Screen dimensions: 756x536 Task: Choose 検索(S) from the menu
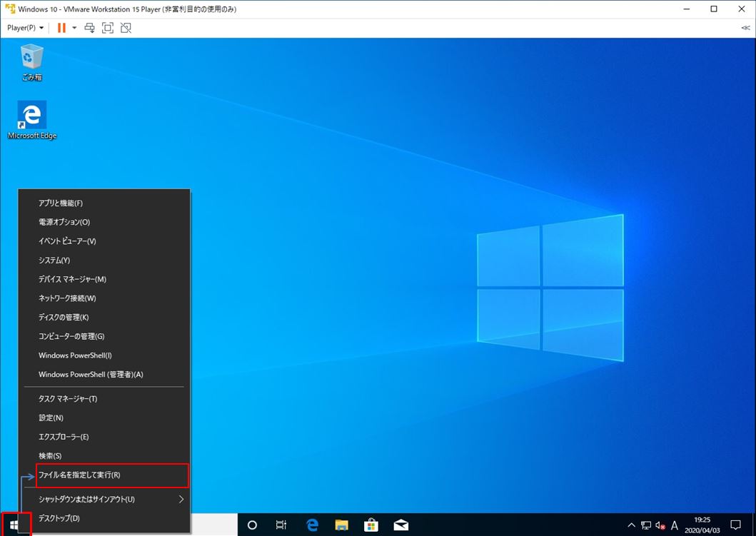[104, 456]
